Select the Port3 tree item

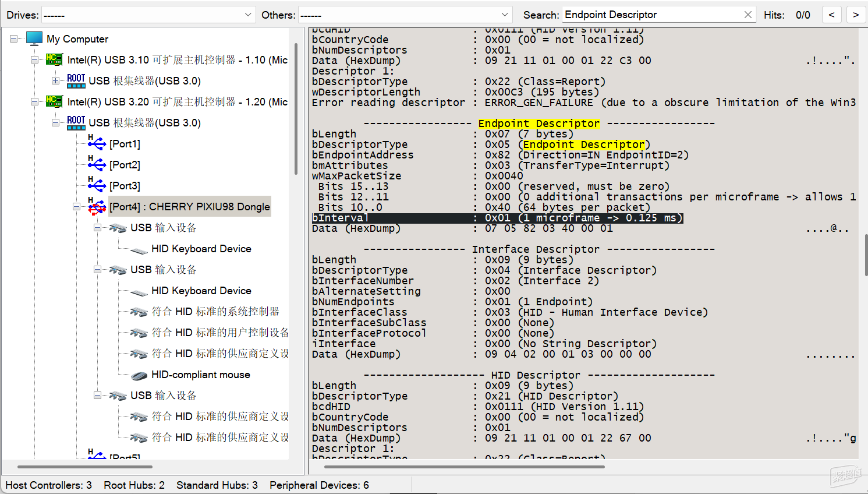pyautogui.click(x=125, y=186)
